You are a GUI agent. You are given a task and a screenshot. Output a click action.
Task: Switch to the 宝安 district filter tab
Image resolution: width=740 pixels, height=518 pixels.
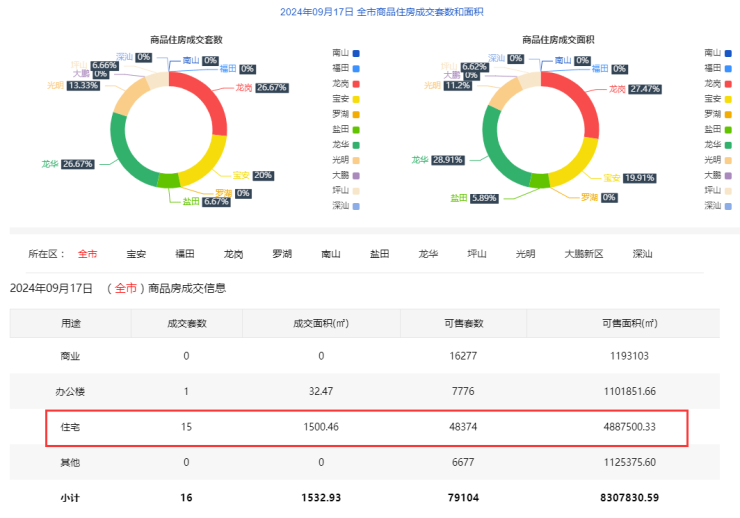tap(137, 254)
